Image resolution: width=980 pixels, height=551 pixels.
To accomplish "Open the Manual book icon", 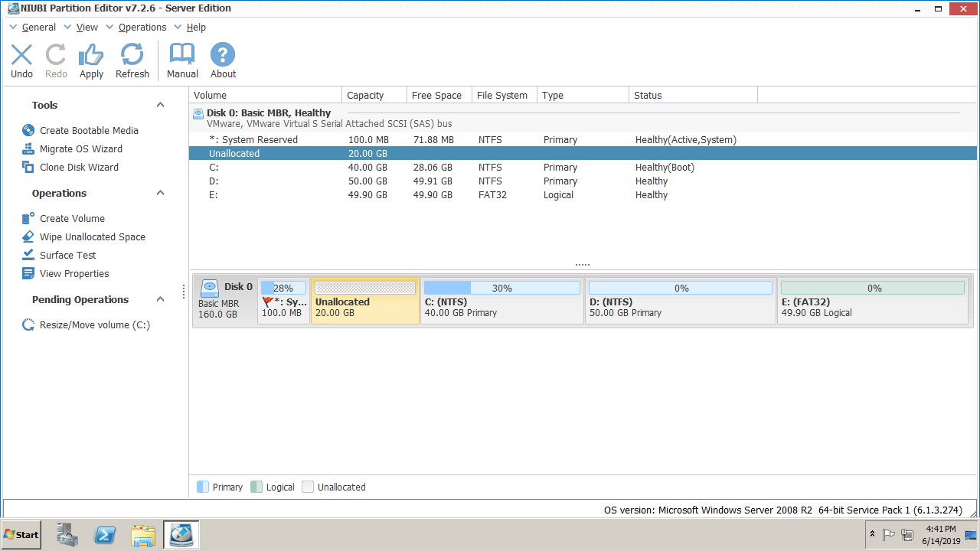I will click(x=182, y=60).
